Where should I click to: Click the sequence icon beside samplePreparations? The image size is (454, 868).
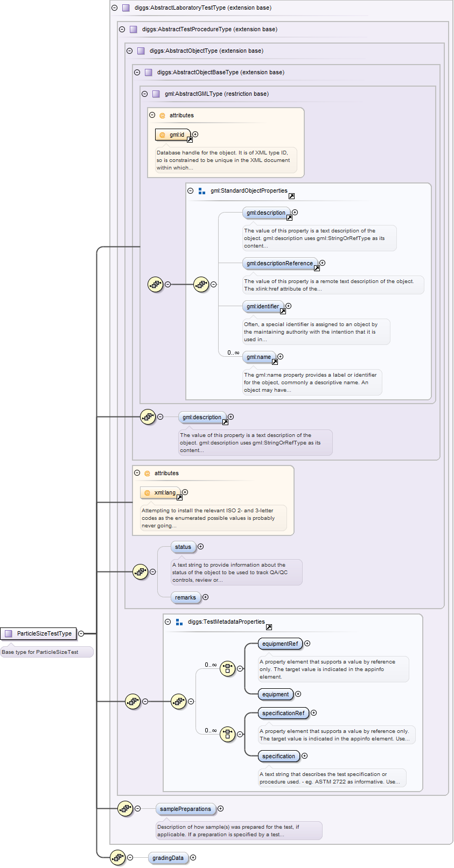pos(125,809)
